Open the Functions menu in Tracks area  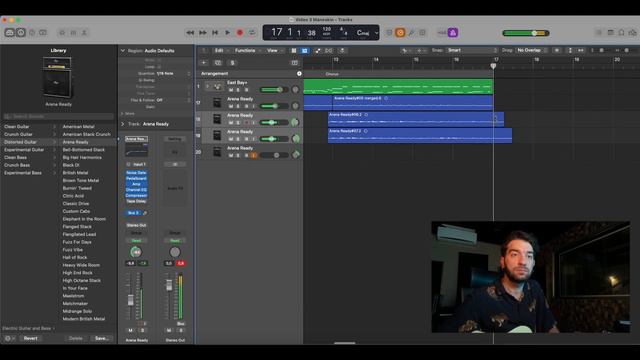247,51
